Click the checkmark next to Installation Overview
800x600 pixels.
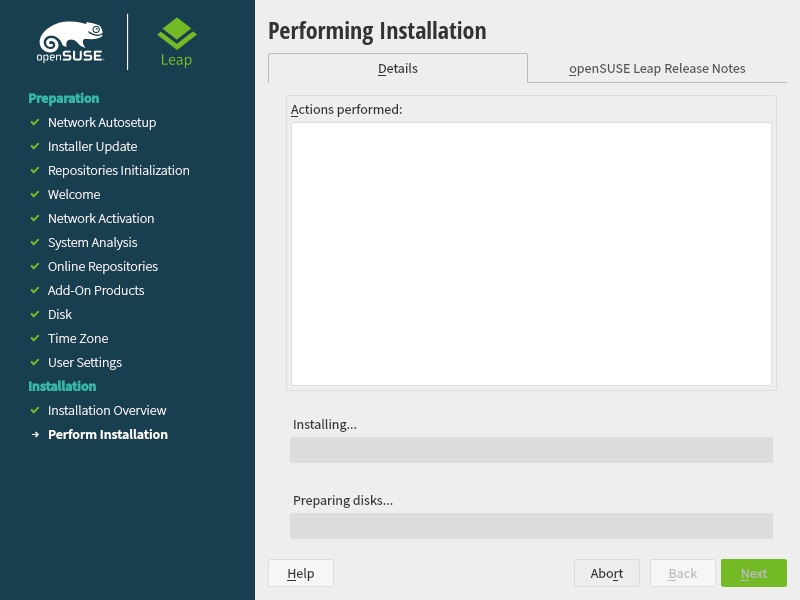35,410
